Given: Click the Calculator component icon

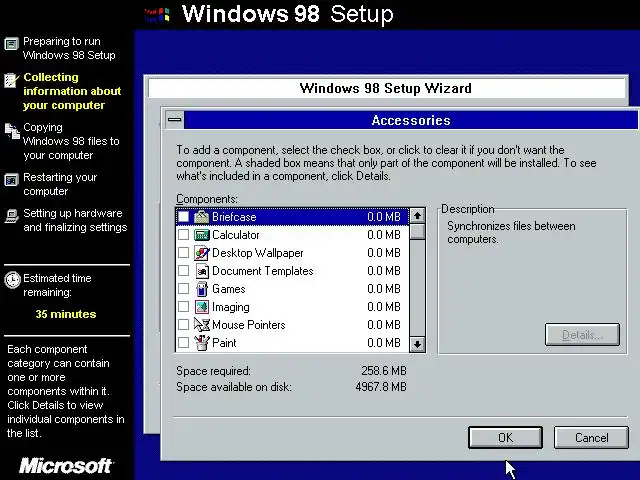Looking at the screenshot, I should pos(201,235).
